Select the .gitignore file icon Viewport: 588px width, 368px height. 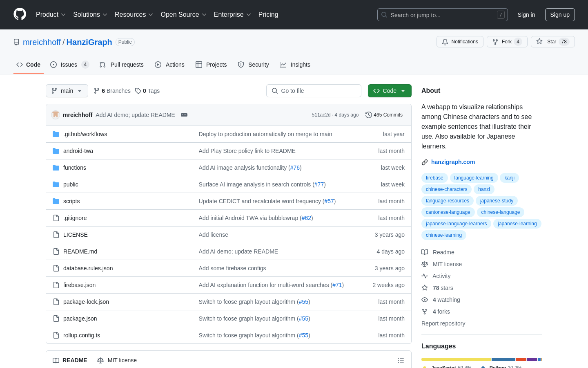(56, 218)
